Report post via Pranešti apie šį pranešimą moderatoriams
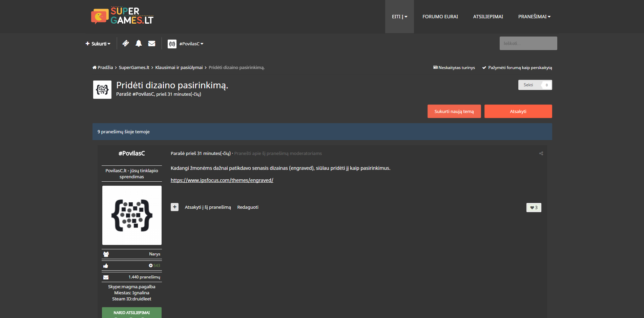 click(278, 153)
